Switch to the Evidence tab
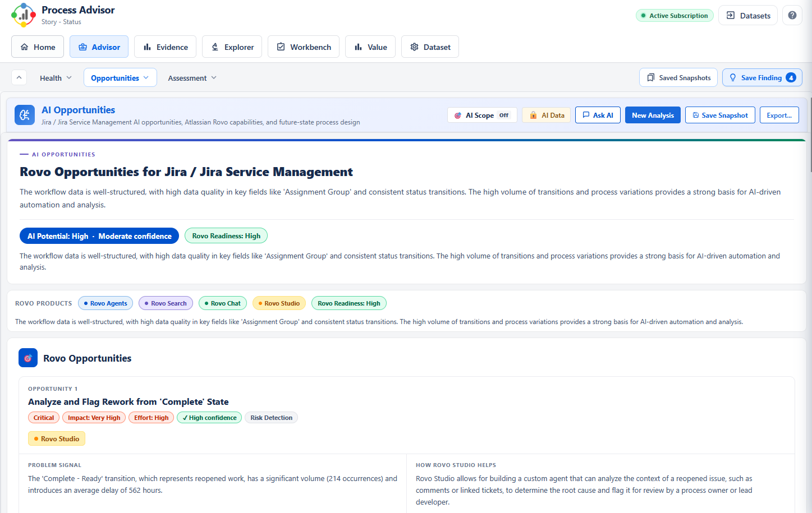The width and height of the screenshot is (812, 513). pos(165,47)
